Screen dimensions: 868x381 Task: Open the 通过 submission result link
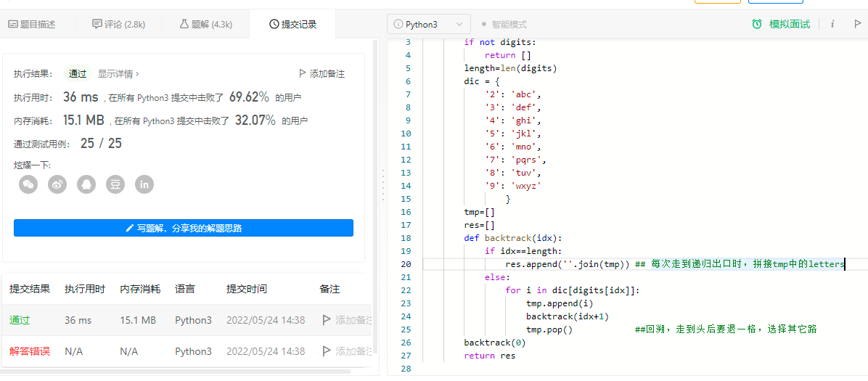coord(20,320)
